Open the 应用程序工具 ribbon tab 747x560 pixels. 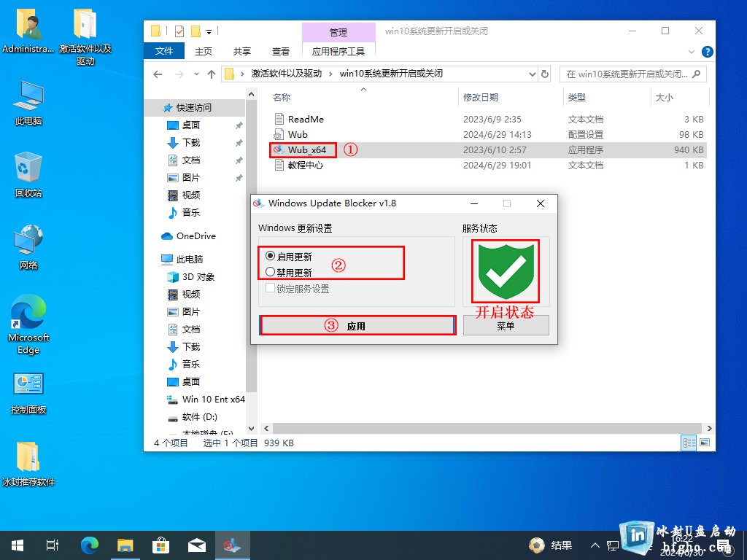pyautogui.click(x=338, y=51)
